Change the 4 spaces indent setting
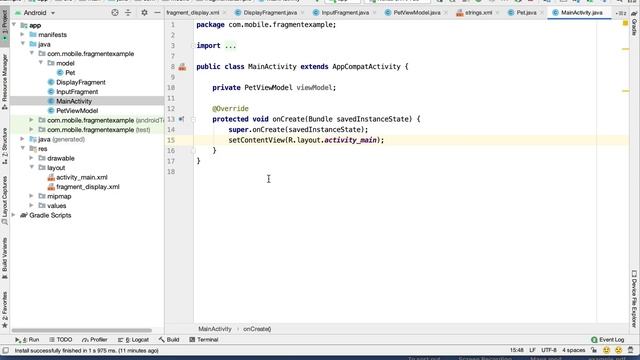Screen dimensions: 640x360 point(573,350)
